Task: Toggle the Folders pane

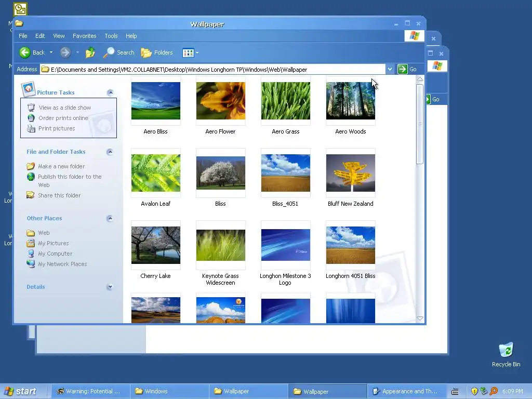Action: pos(157,52)
